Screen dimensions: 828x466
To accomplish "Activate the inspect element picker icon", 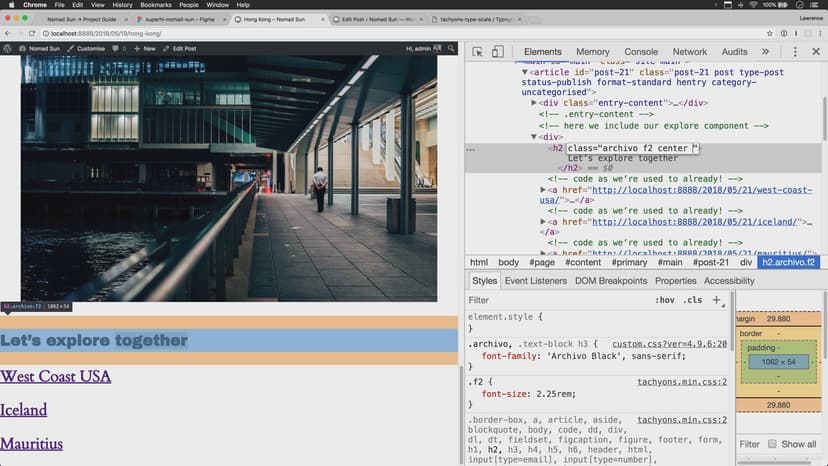I will coord(478,52).
